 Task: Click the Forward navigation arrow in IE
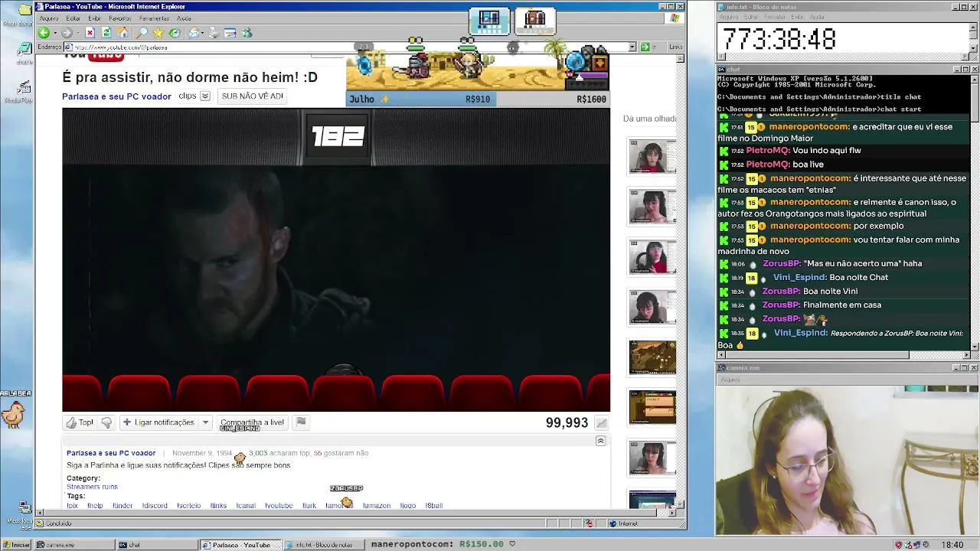pos(67,33)
